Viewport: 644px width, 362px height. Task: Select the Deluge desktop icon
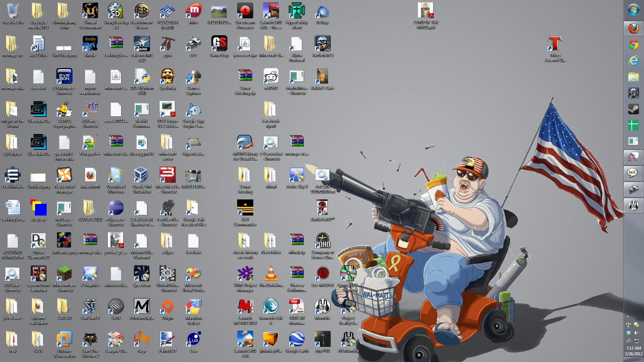(322, 14)
